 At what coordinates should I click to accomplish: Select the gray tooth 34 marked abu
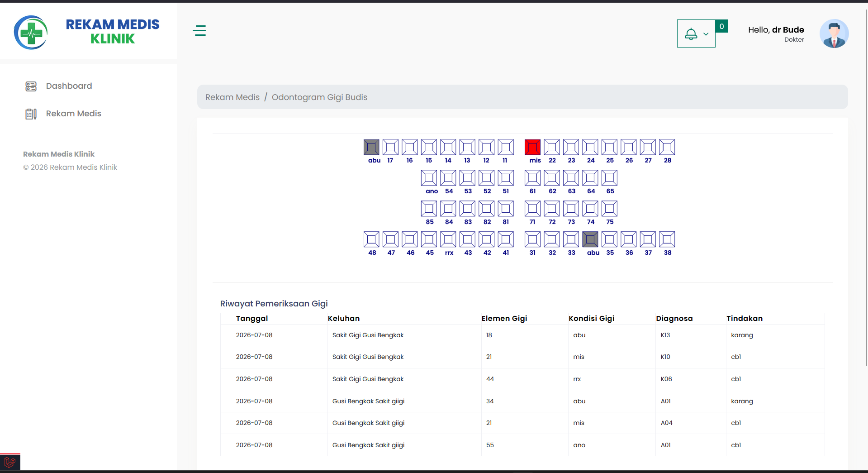tap(590, 239)
